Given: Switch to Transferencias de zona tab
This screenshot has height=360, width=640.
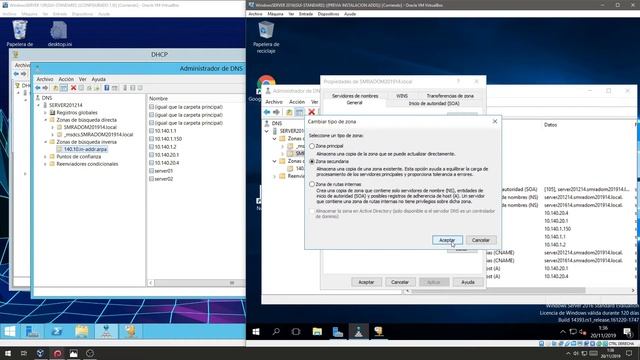Looking at the screenshot, I should point(450,96).
